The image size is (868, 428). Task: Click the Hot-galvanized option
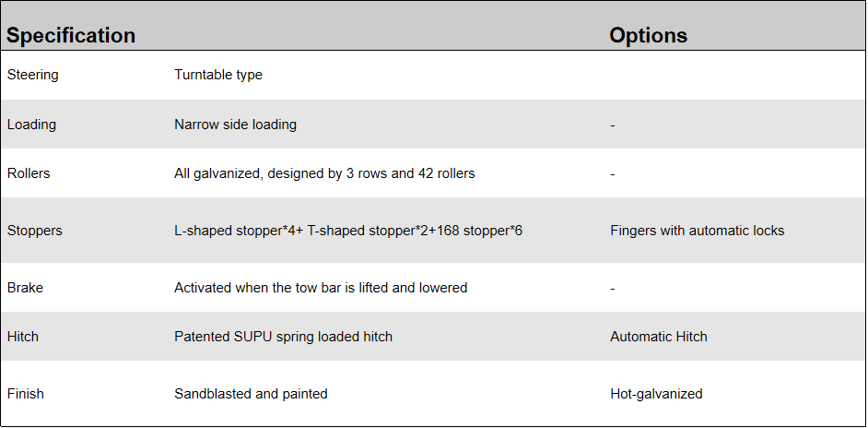656,394
